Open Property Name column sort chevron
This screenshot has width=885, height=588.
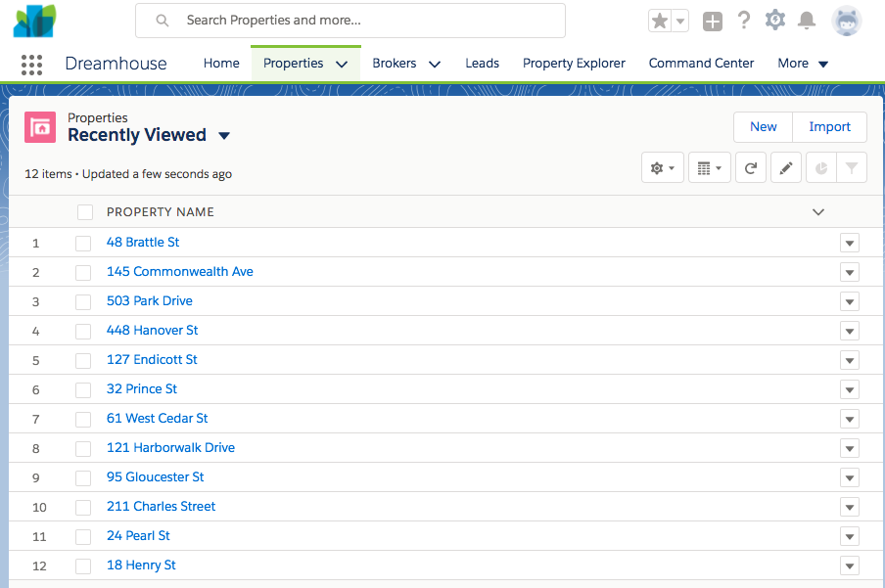[x=817, y=212]
